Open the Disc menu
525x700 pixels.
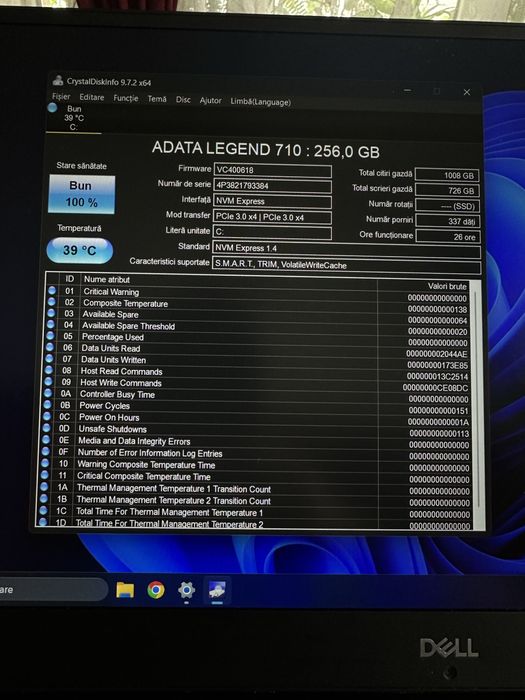[183, 100]
